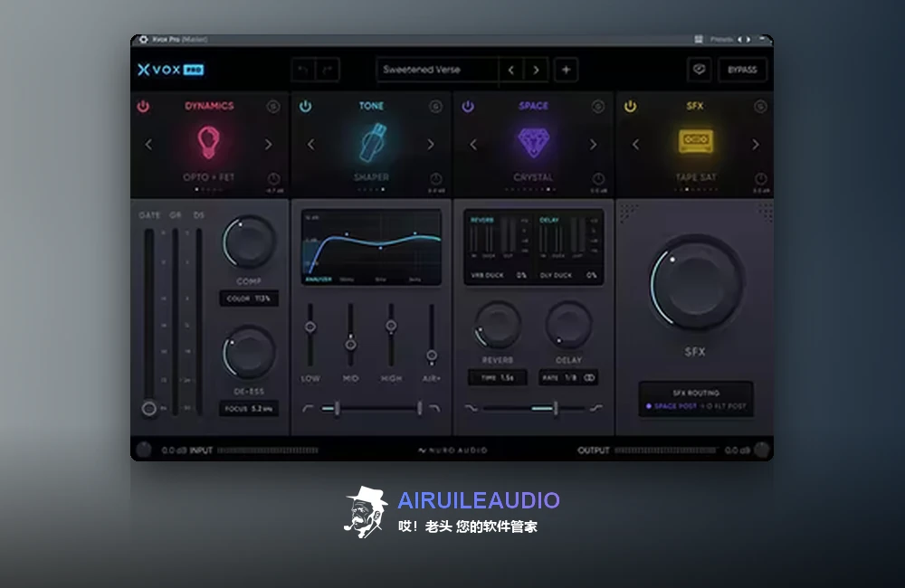Select the FLT Post routing option
The height and width of the screenshot is (588, 905).
click(x=724, y=406)
